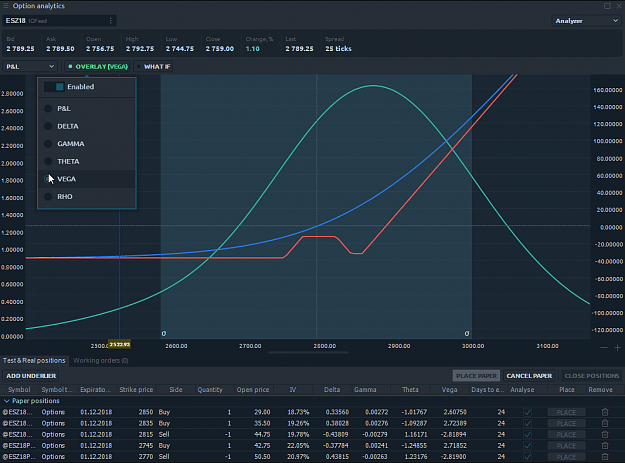625x463 pixels.
Task: Maximize the Option analytics panel
Action: tap(607, 6)
